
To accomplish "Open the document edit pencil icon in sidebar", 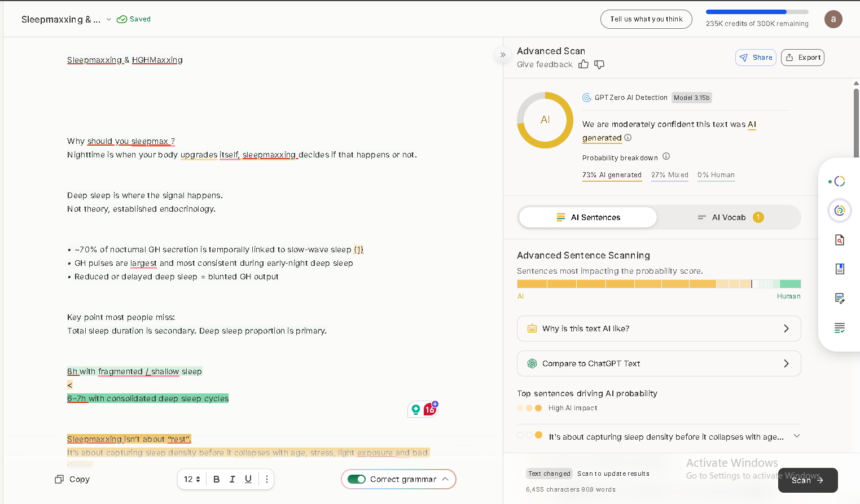I will coord(840,299).
